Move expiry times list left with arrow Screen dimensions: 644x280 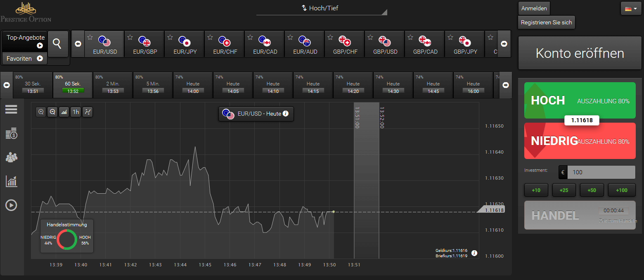click(x=6, y=85)
